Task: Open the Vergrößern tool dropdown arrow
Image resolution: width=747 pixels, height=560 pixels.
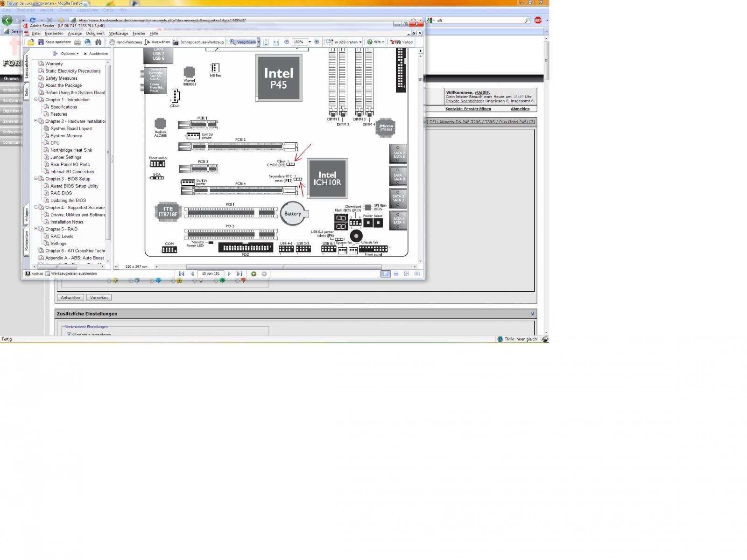Action: click(x=259, y=42)
